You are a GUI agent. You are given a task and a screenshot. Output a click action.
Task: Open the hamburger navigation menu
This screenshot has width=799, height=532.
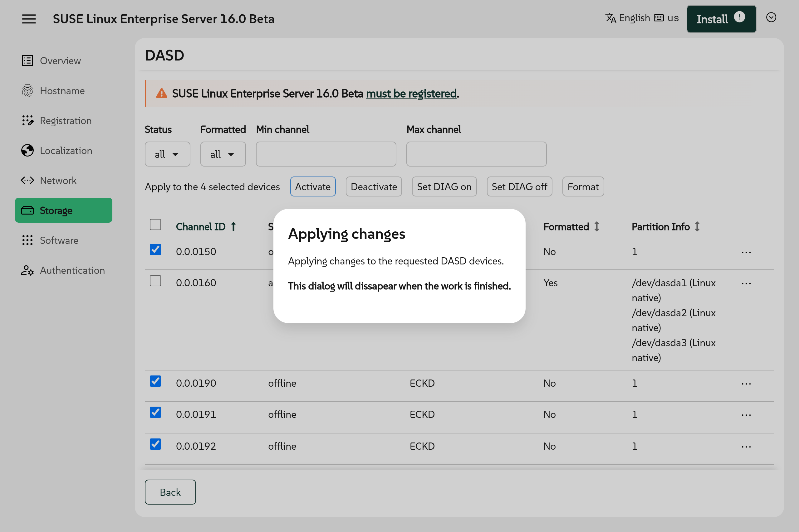pyautogui.click(x=29, y=19)
